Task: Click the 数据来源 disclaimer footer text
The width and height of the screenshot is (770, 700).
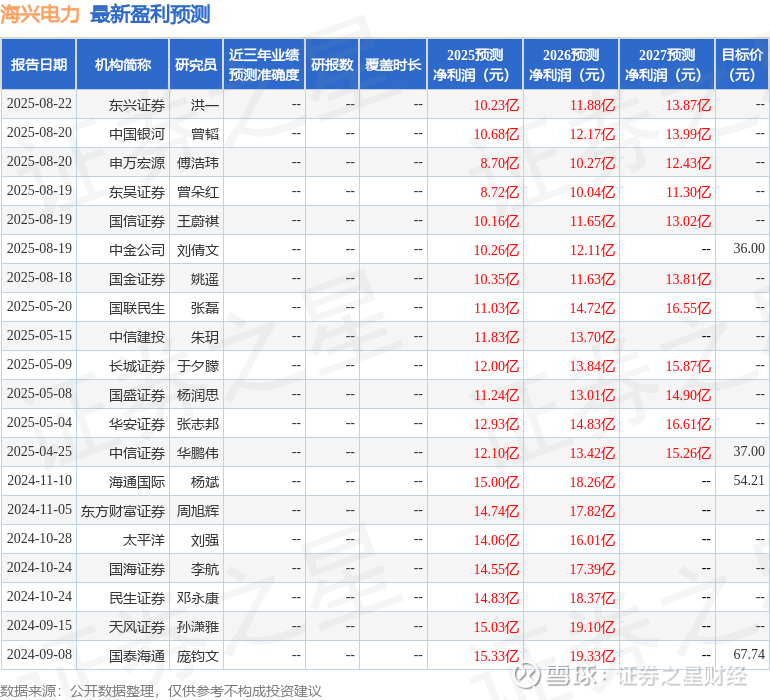Action: pyautogui.click(x=161, y=691)
